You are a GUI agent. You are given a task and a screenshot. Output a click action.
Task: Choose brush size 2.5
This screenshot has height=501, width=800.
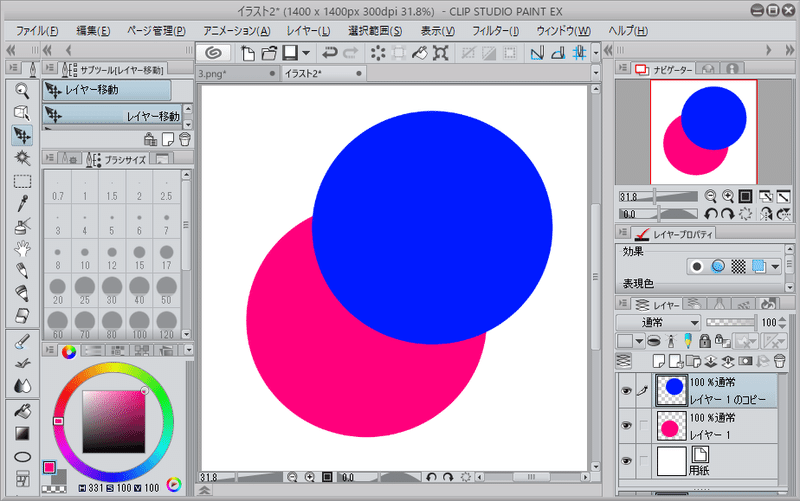[x=166, y=187]
